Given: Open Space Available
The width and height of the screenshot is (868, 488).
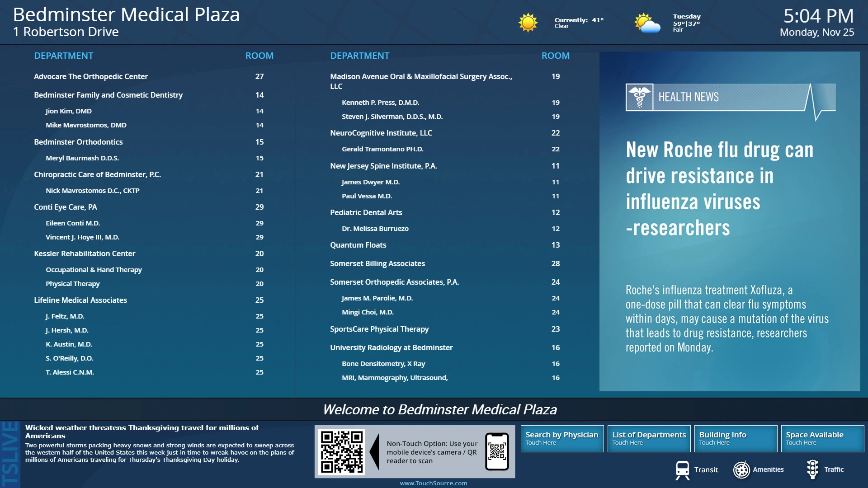Looking at the screenshot, I should (822, 438).
